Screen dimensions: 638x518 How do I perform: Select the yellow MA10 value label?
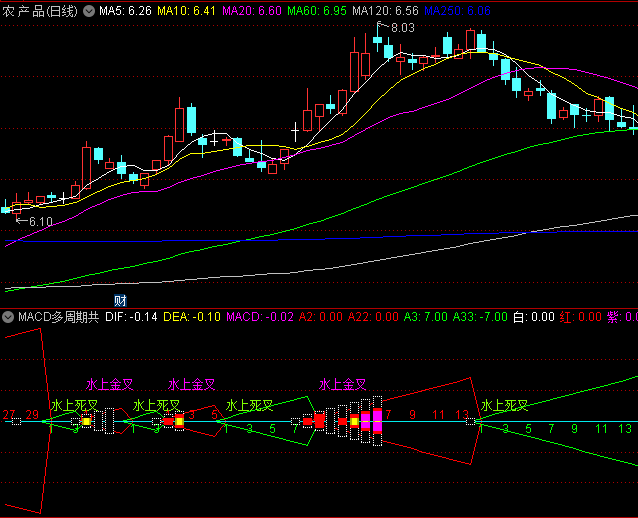pyautogui.click(x=189, y=10)
